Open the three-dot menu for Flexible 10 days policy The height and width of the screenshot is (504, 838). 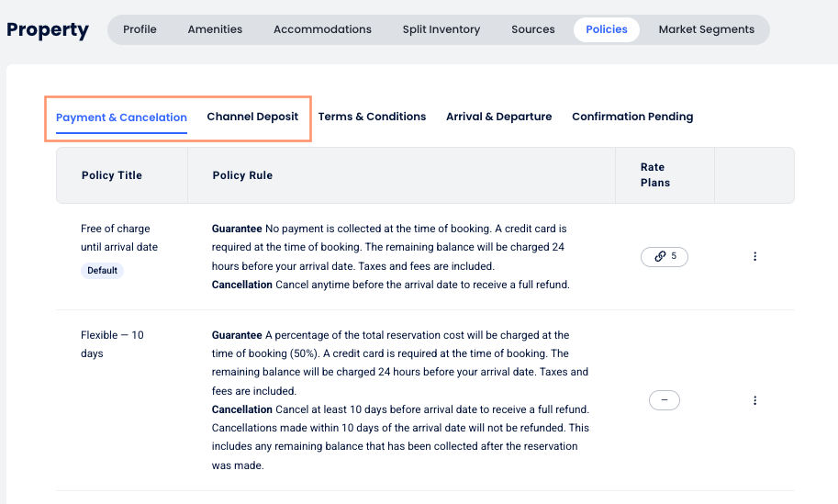pos(754,400)
